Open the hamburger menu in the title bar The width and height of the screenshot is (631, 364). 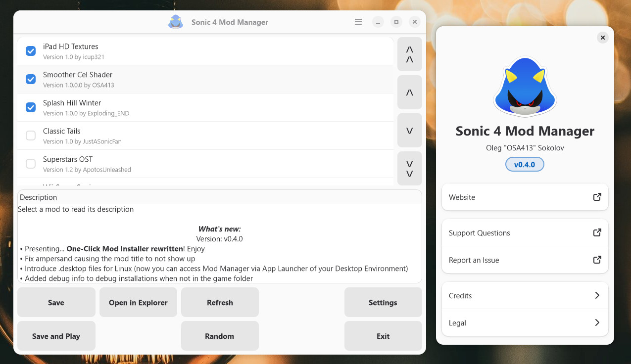358,22
